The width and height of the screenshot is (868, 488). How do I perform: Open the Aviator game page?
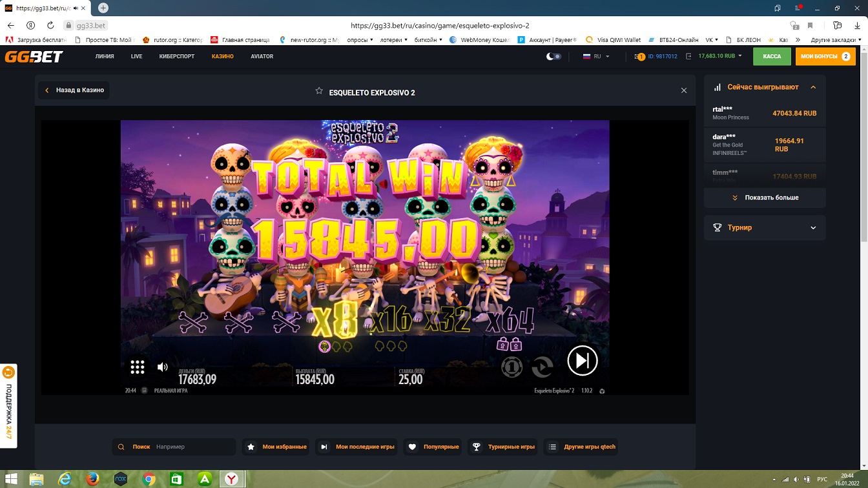262,56
